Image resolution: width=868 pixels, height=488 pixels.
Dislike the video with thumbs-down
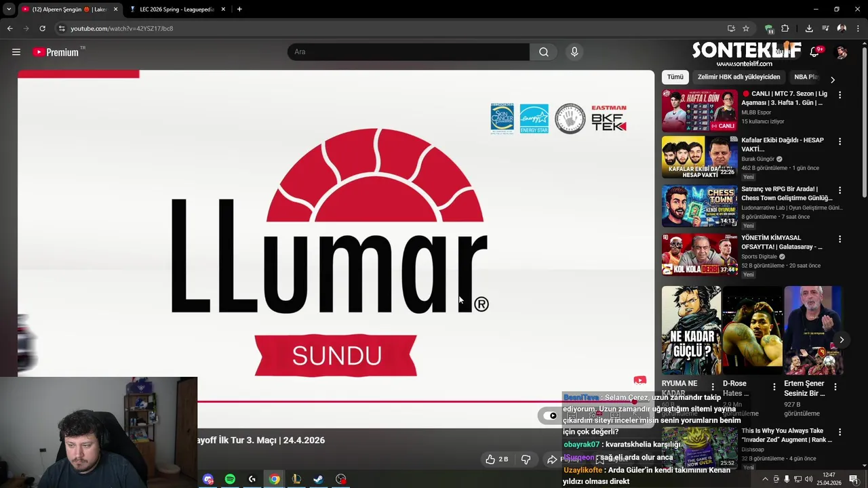coord(526,460)
